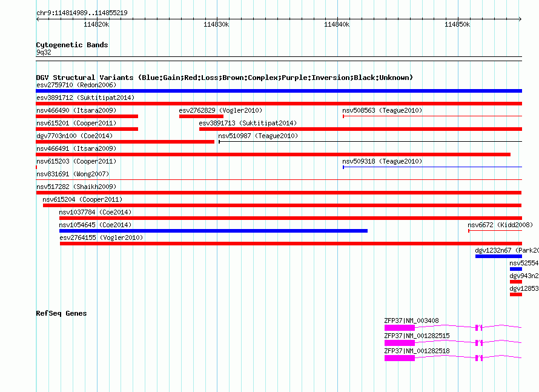Click the dgv7703n100 red loss bar

click(x=125, y=142)
